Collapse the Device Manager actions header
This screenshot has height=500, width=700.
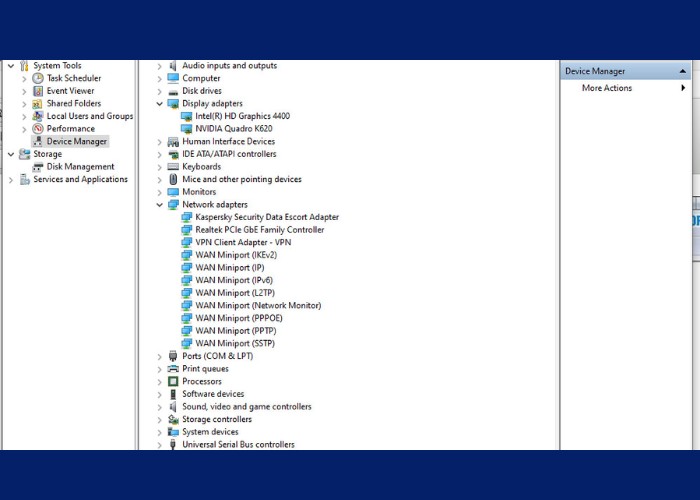(x=684, y=71)
